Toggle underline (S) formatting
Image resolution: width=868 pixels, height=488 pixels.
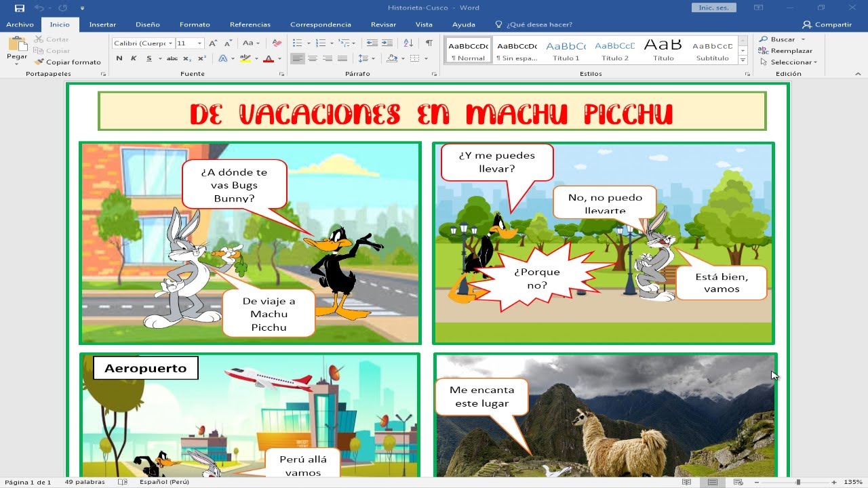coord(149,58)
